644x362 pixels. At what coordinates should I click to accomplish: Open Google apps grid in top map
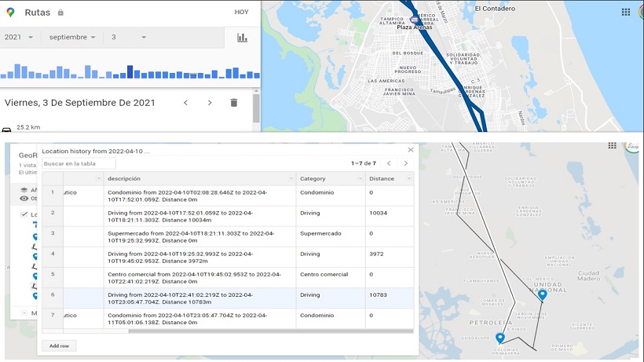point(625,13)
